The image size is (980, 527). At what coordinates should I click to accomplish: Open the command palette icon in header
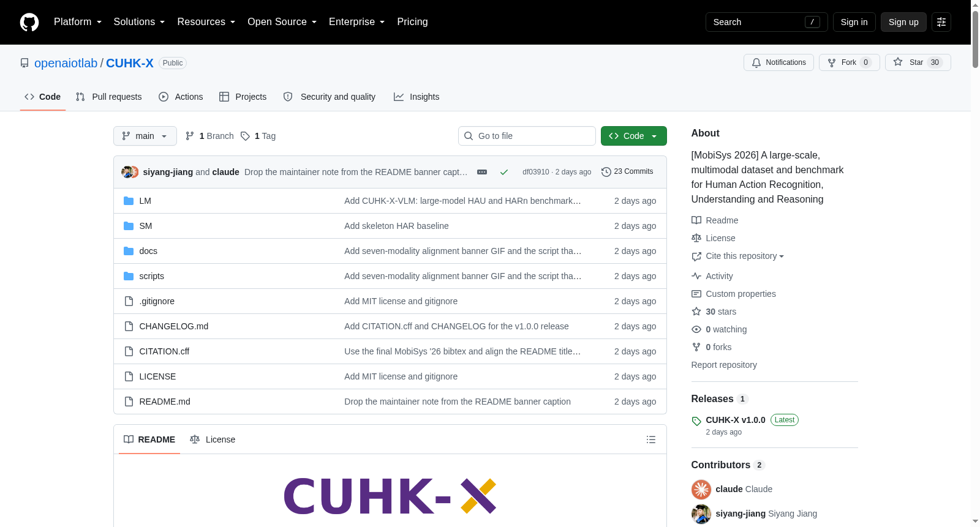click(941, 22)
